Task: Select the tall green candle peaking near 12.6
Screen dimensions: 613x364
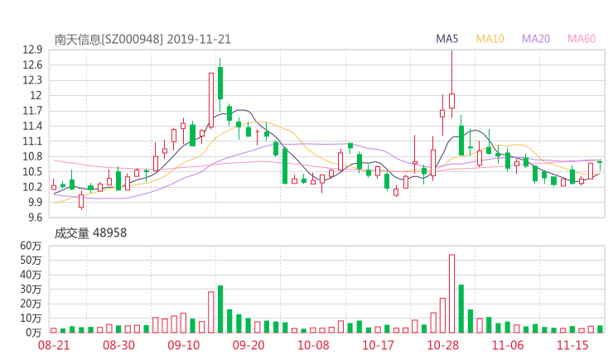Action: pyautogui.click(x=220, y=84)
